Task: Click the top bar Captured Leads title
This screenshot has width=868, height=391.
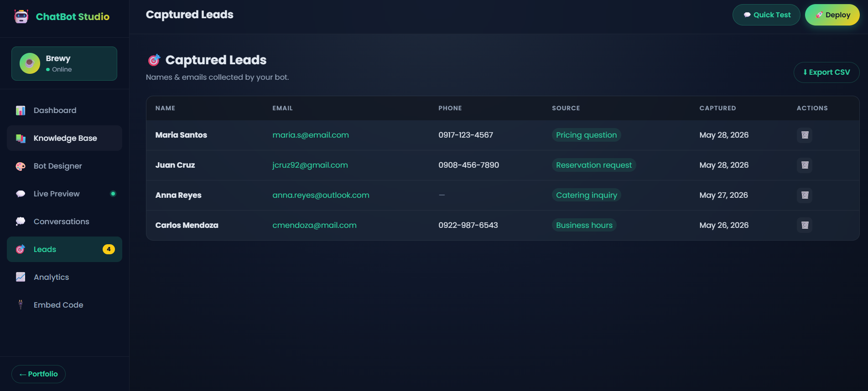Action: coord(189,15)
